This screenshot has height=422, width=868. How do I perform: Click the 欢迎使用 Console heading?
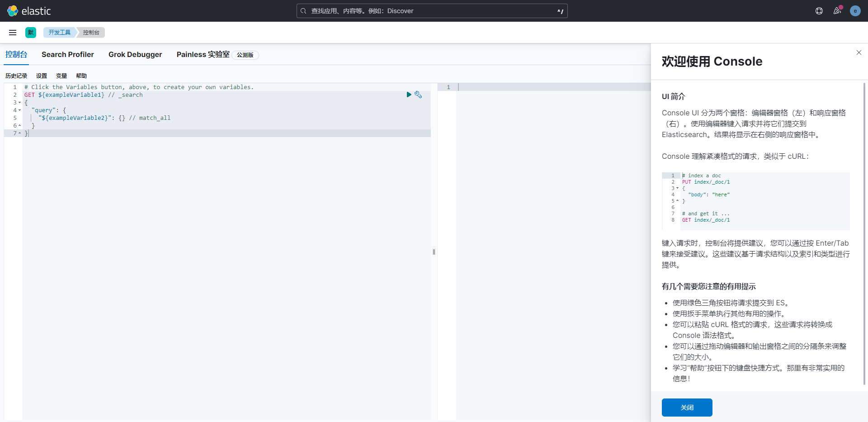712,62
